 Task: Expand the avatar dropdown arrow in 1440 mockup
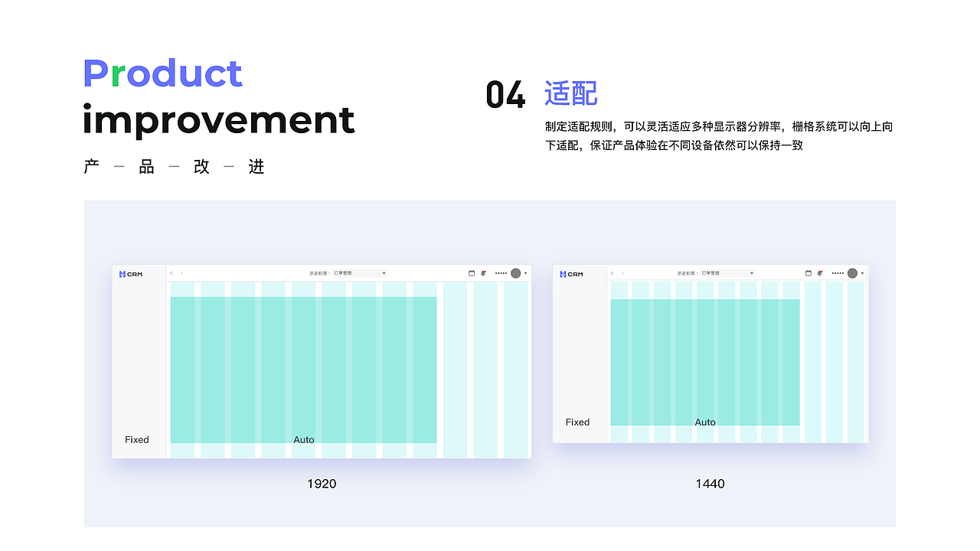(862, 273)
